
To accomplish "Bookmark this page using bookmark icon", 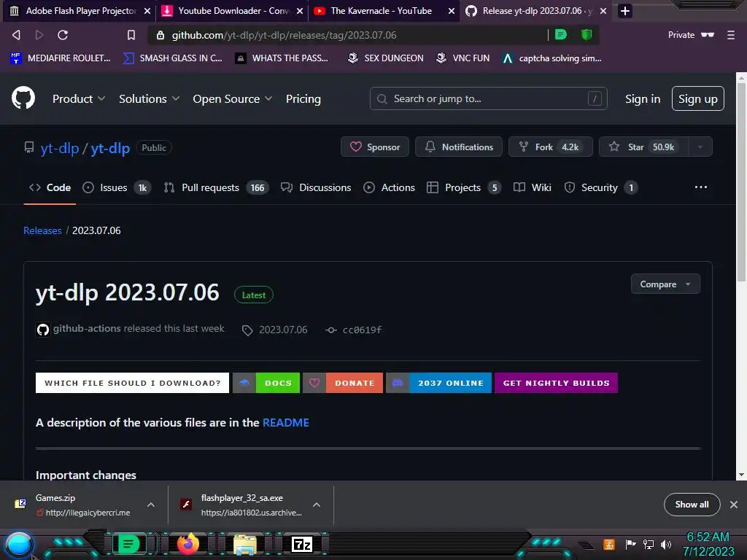I will point(131,35).
